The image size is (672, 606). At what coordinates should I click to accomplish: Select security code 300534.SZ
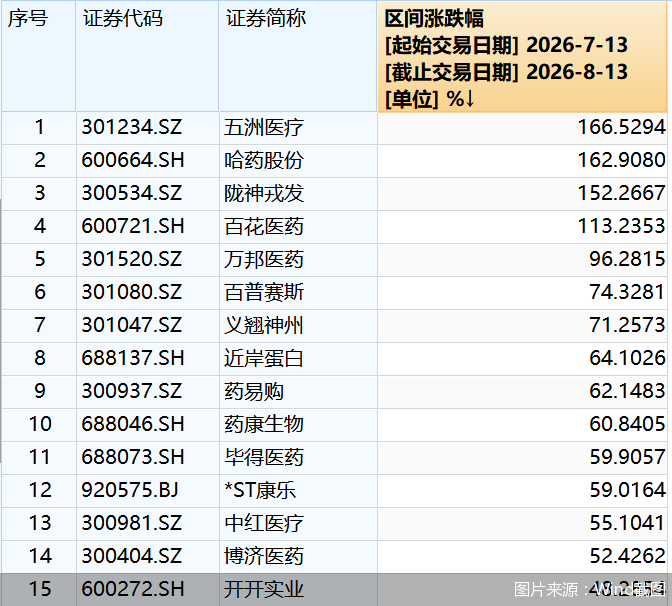[x=132, y=193]
